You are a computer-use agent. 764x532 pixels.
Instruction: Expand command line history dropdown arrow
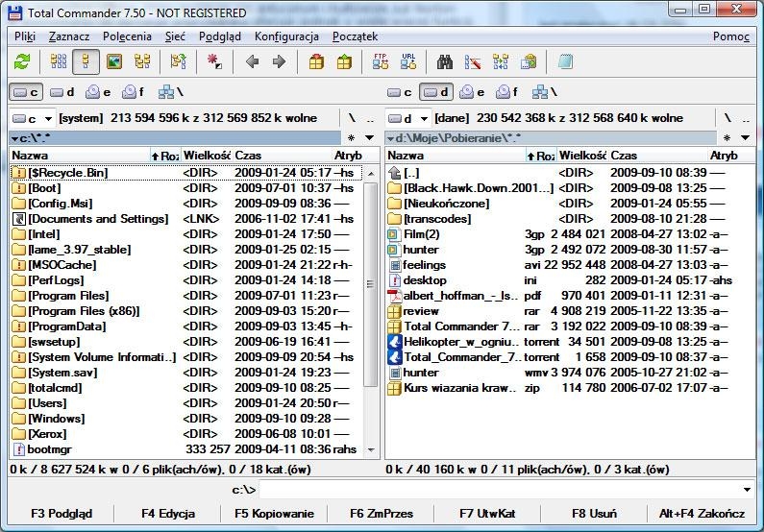747,490
